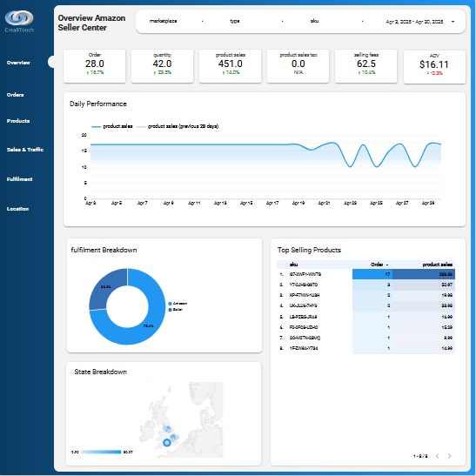Select the product sales 451.0 scorecard
Image resolution: width=476 pixels, height=476 pixels.
coord(230,66)
